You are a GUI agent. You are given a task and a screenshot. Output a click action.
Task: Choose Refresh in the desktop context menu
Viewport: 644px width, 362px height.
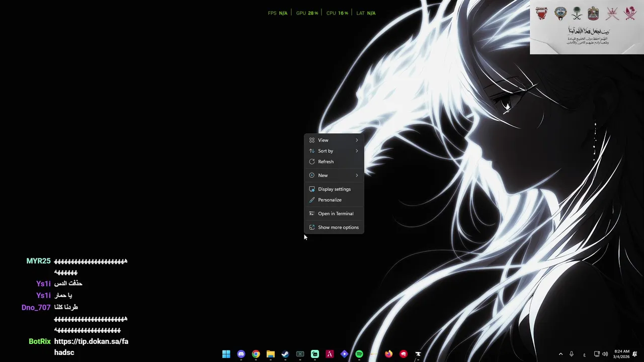(334, 161)
